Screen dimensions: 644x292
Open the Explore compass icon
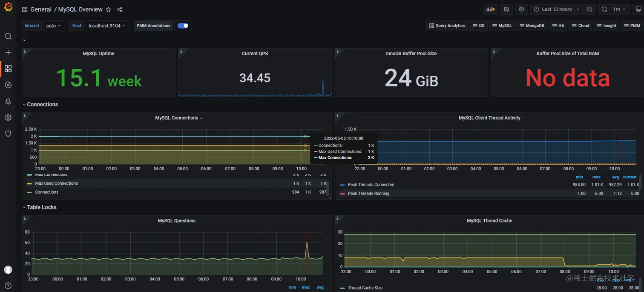click(x=8, y=85)
